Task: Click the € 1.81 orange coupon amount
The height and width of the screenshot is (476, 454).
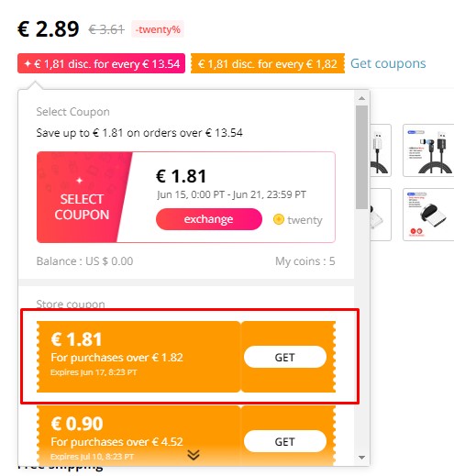Action: [76, 339]
